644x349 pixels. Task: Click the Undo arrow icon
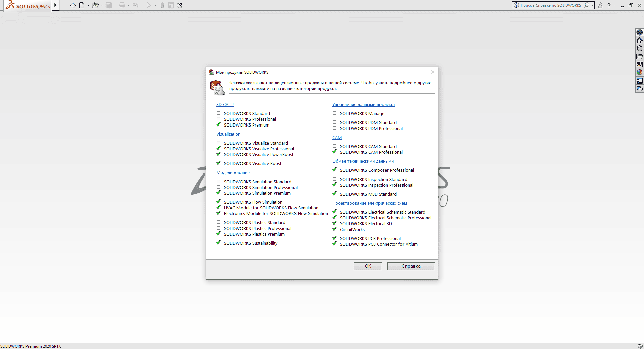pyautogui.click(x=136, y=5)
